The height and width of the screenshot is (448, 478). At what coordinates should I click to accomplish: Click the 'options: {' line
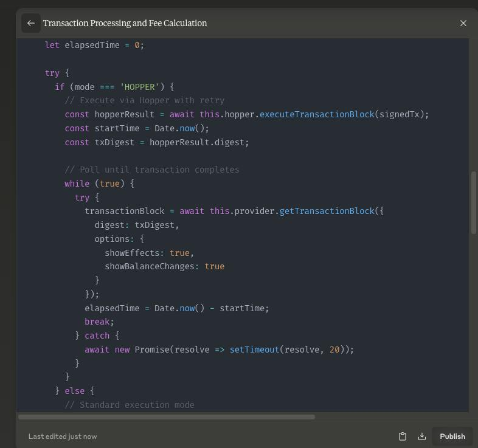tap(119, 239)
